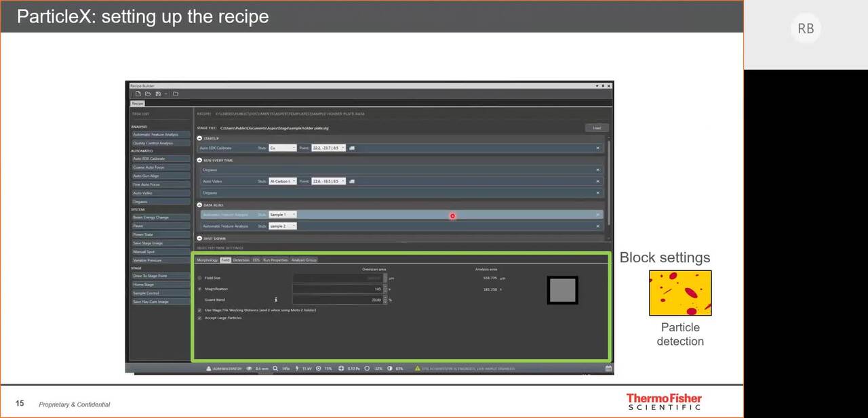
Task: Click the pressure icon showing 0.10 Pa
Action: click(x=341, y=369)
